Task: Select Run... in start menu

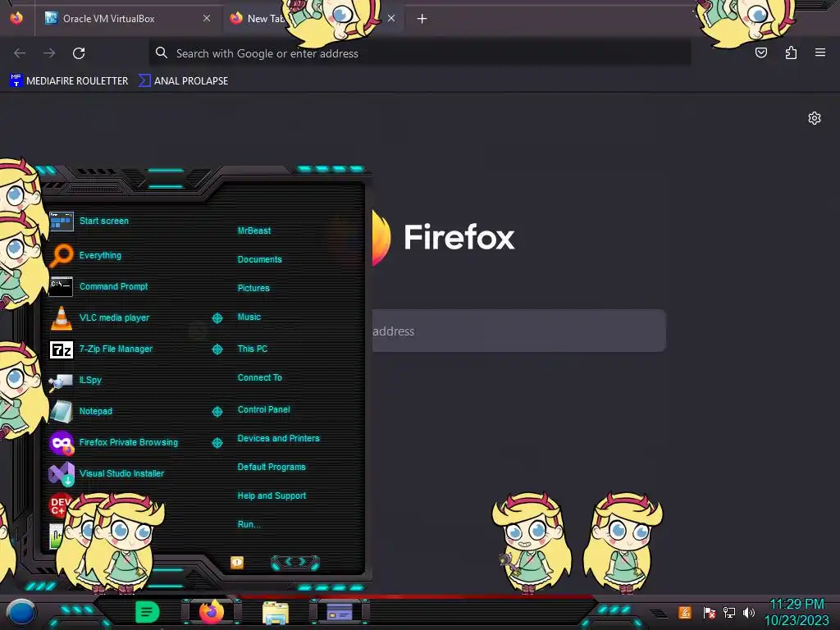Action: coord(249,524)
